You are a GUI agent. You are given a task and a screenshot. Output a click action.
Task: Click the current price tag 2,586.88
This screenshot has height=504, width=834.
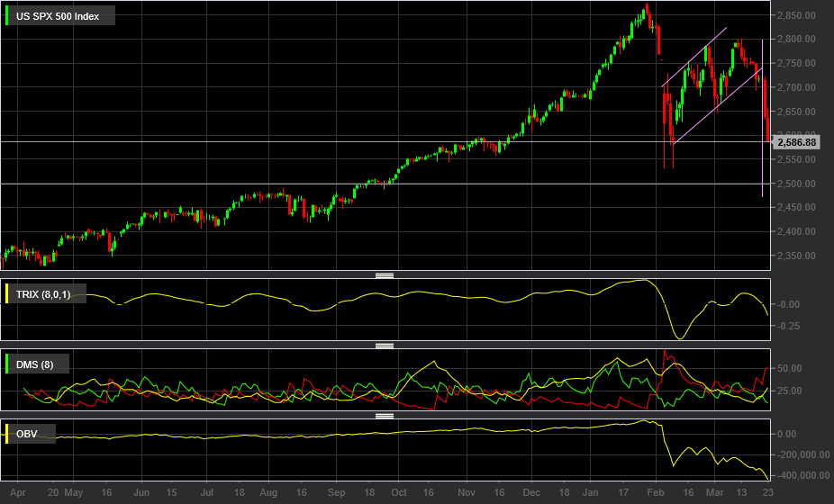pos(796,142)
